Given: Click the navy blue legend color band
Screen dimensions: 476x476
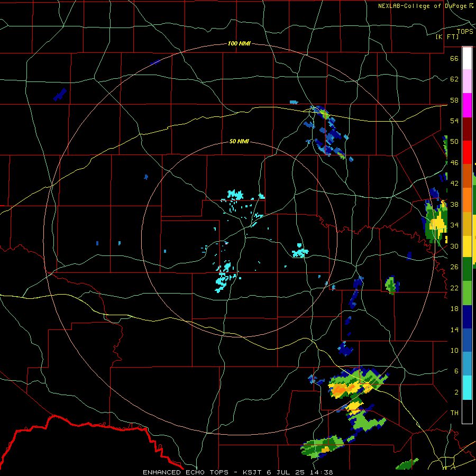Looking at the screenshot, I should (x=467, y=317).
